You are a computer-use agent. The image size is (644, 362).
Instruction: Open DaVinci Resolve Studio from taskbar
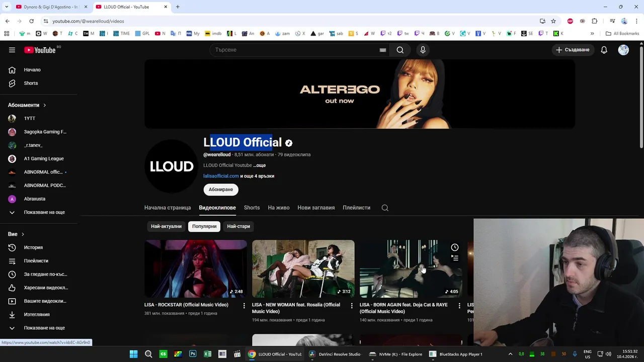(335, 354)
